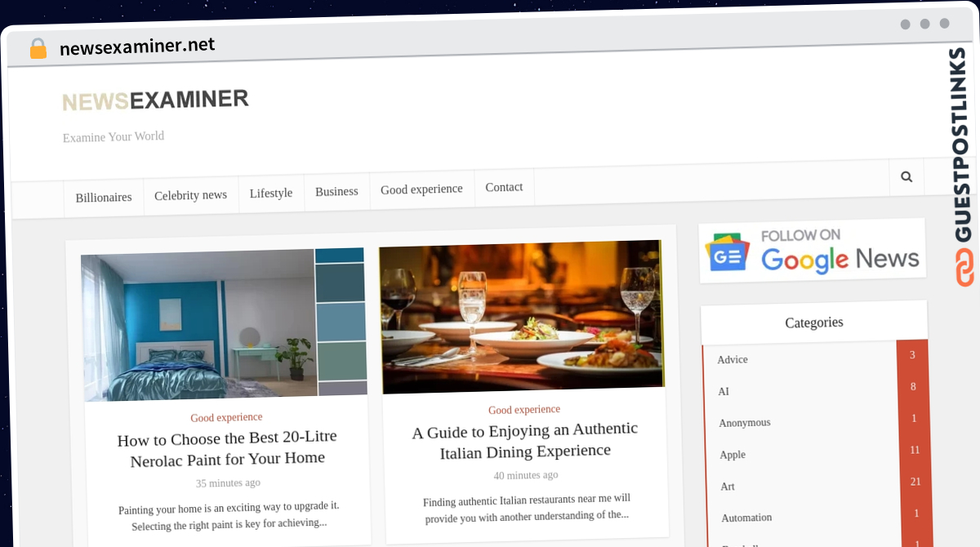This screenshot has width=980, height=547.
Task: Browse the Apple category
Action: pyautogui.click(x=733, y=455)
